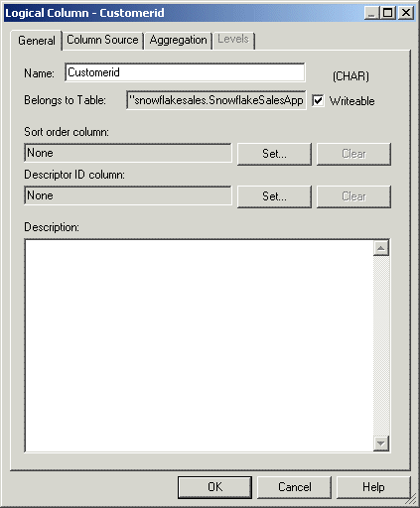Click the Descriptor ID column None field
The height and width of the screenshot is (508, 420).
(x=128, y=195)
